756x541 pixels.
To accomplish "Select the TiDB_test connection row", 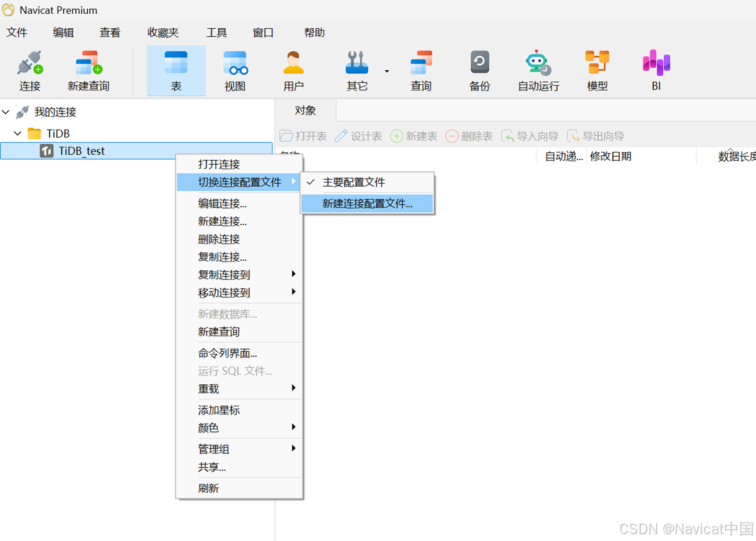I will point(137,151).
